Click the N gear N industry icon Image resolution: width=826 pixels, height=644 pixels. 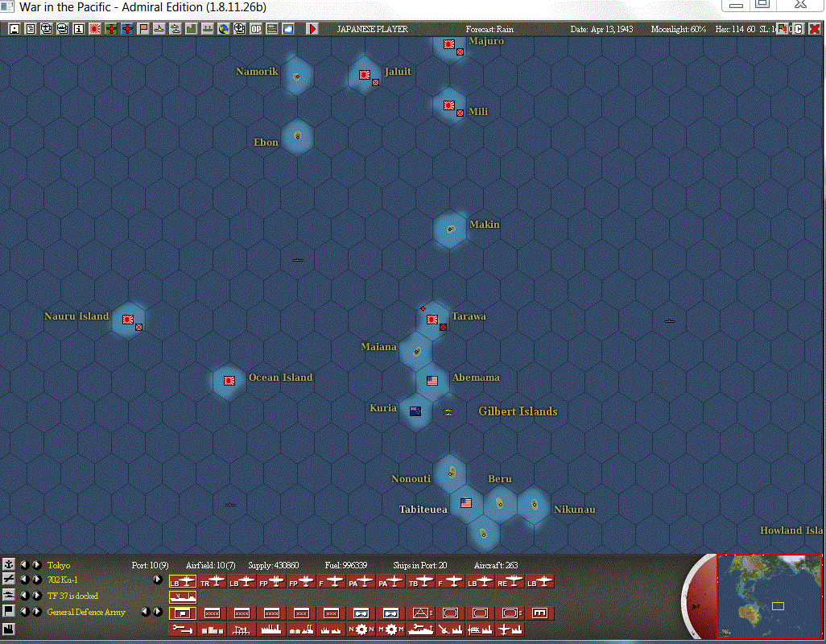click(361, 630)
